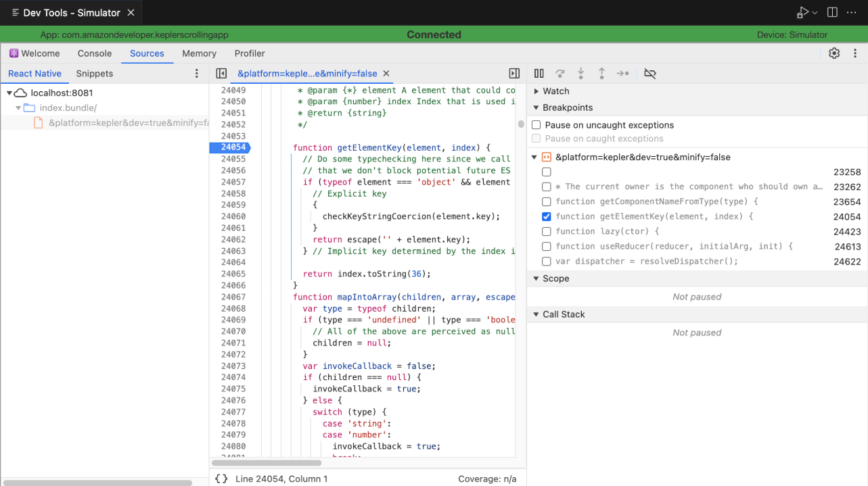Open the run options dropdown arrow

pos(815,13)
